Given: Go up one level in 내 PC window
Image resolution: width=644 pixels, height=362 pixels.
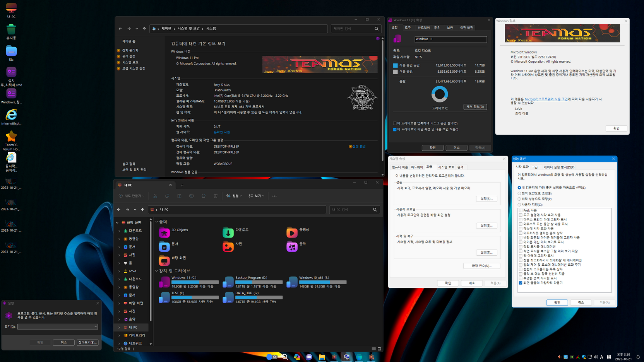Looking at the screenshot, I should pyautogui.click(x=143, y=210).
